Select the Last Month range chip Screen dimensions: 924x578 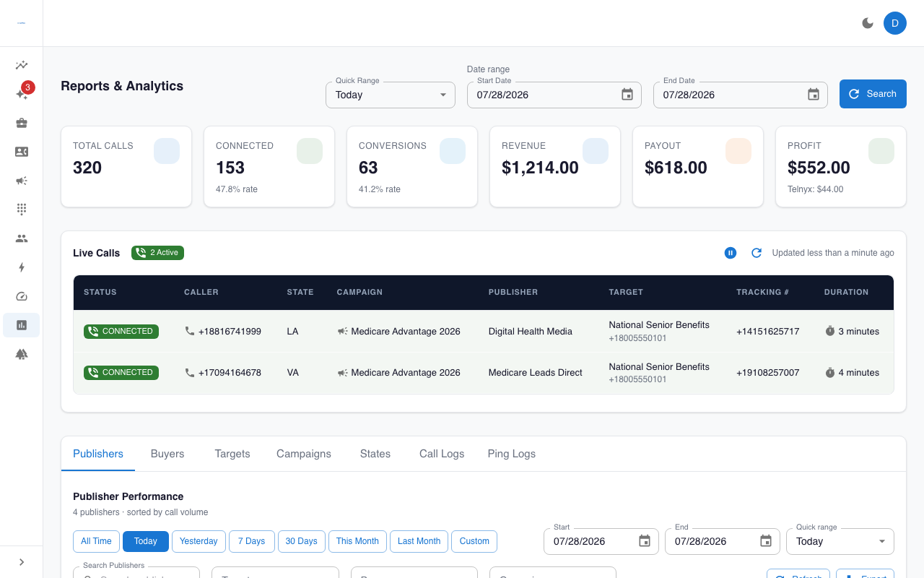[x=419, y=541]
